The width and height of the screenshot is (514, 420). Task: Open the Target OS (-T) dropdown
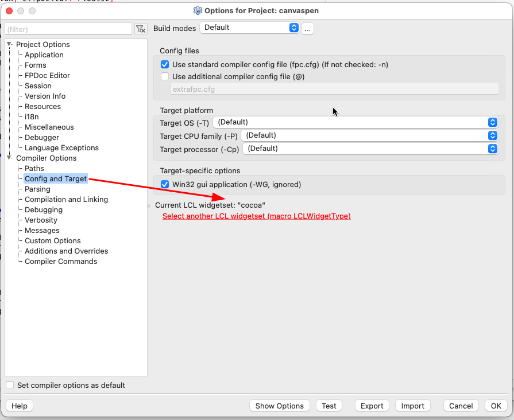click(355, 122)
